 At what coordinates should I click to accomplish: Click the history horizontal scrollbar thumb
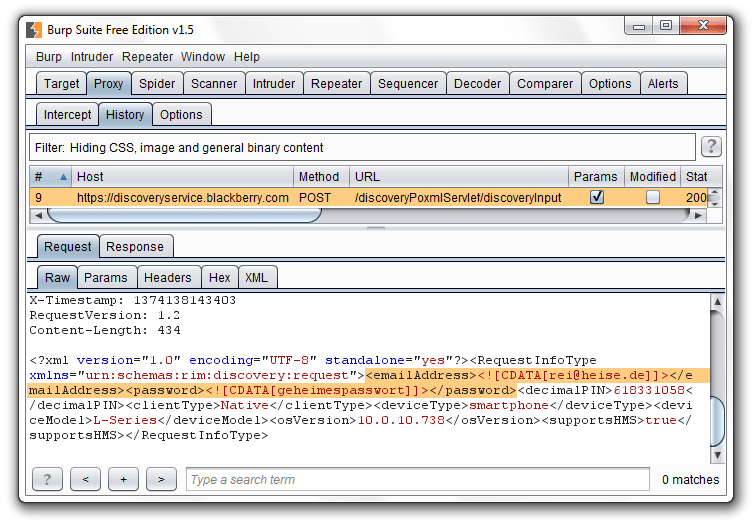[x=184, y=216]
